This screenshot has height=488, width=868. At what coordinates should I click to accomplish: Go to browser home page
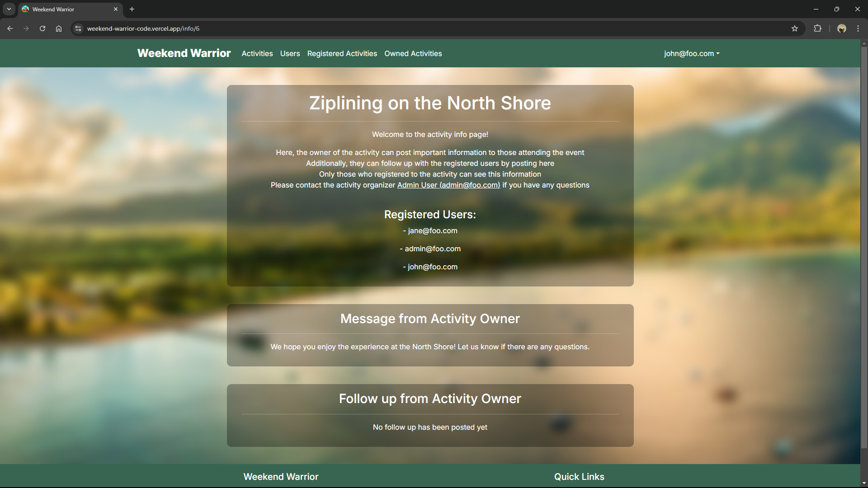coord(59,28)
